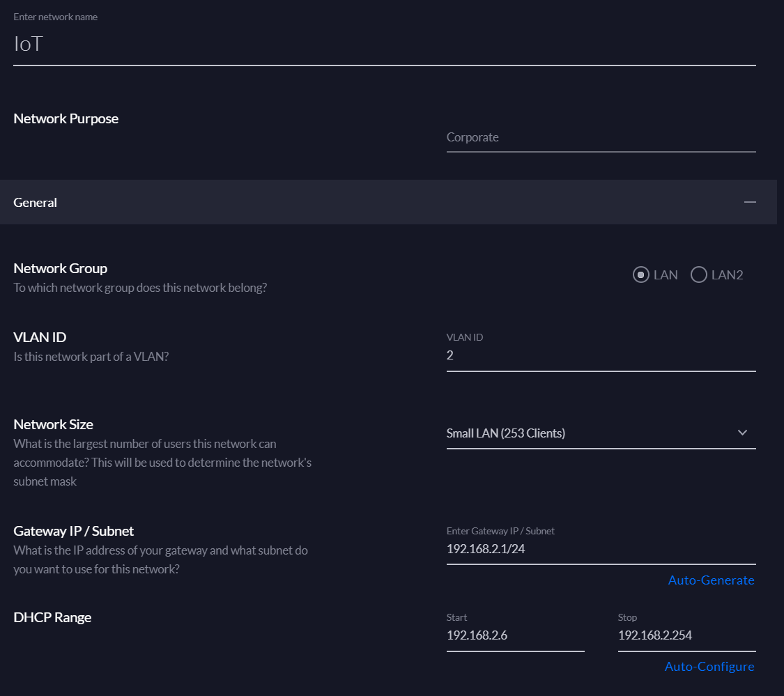Click the Auto-Configure link
The width and height of the screenshot is (784, 696).
(709, 667)
